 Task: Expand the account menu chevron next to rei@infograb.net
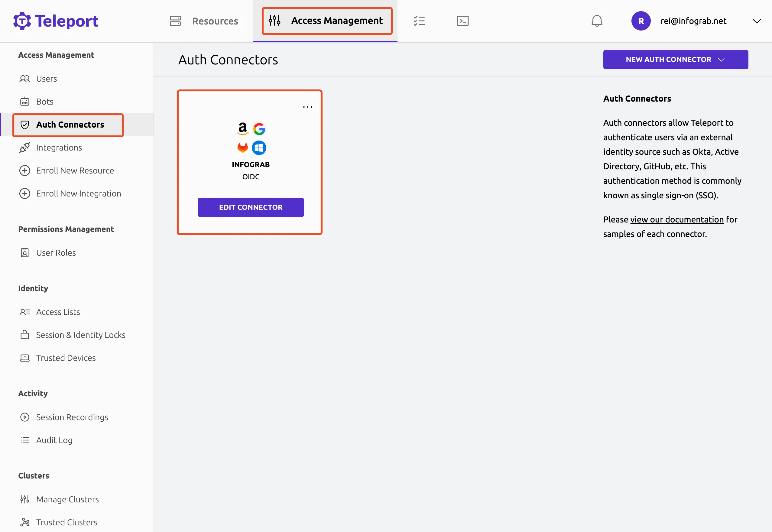(757, 21)
